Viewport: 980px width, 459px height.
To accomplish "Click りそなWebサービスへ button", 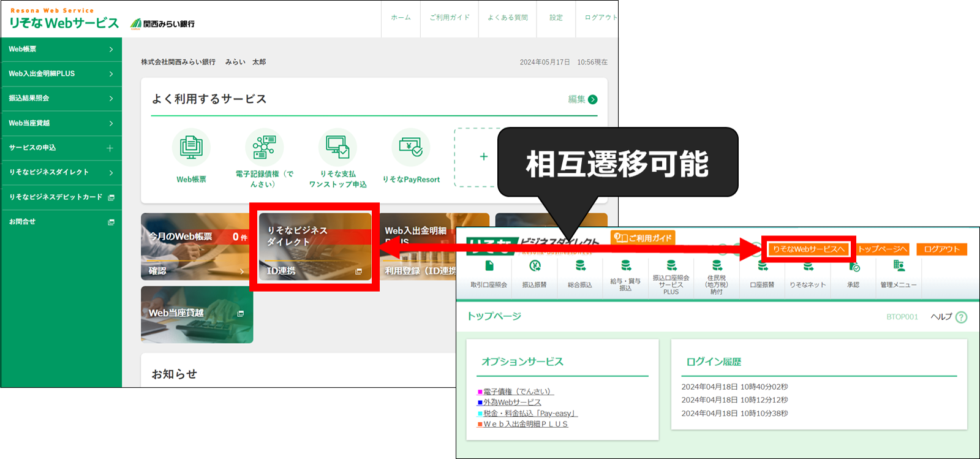I will pos(809,249).
